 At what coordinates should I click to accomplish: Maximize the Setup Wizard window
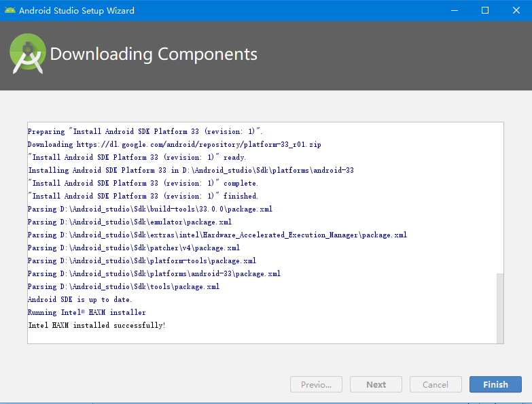(x=485, y=10)
